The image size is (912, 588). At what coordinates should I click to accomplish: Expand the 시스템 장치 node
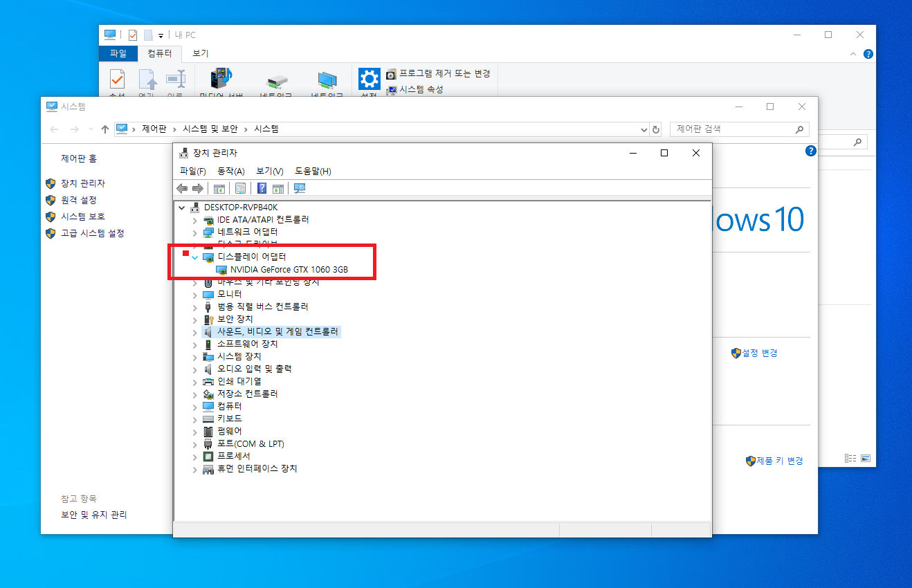(x=194, y=356)
